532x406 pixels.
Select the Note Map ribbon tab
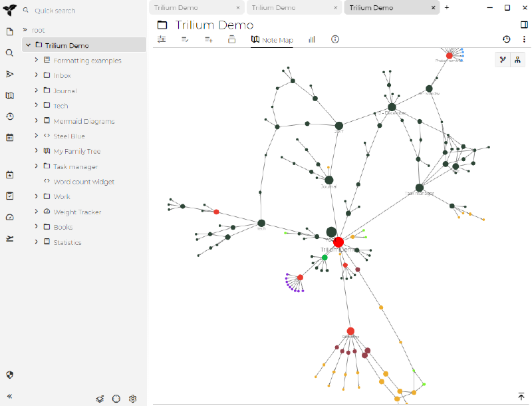coord(272,40)
